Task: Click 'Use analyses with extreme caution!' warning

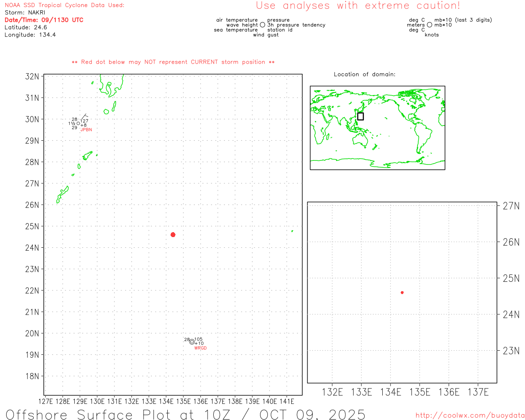Action: pyautogui.click(x=358, y=6)
